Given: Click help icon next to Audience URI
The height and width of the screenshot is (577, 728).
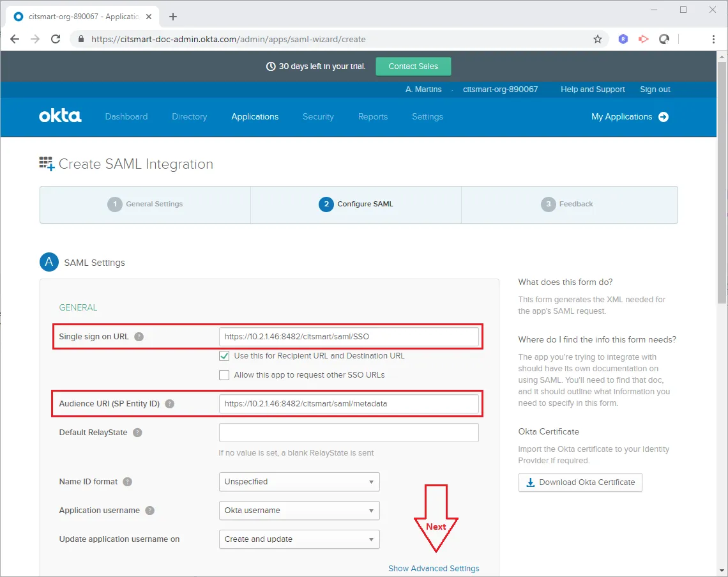Looking at the screenshot, I should coord(170,404).
